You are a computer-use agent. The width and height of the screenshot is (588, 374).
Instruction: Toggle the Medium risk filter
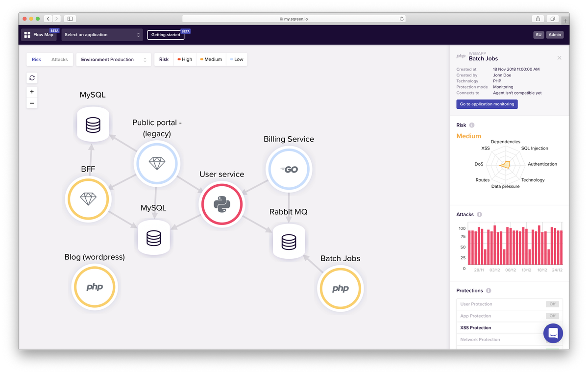pos(211,59)
